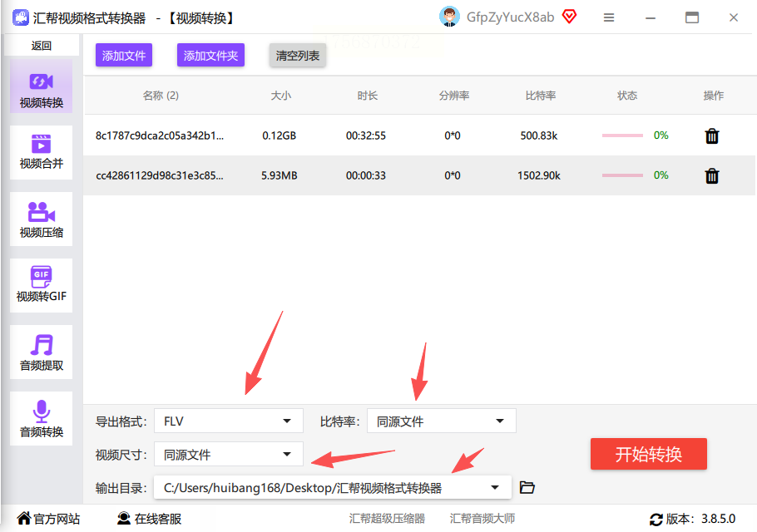This screenshot has height=532, width=757.
Task: Open the 视频转换 video convert module
Action: coord(41,86)
